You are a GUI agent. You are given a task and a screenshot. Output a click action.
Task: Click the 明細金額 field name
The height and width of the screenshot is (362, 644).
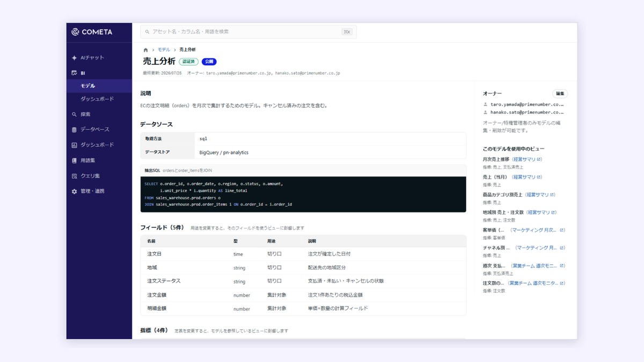[x=157, y=308]
